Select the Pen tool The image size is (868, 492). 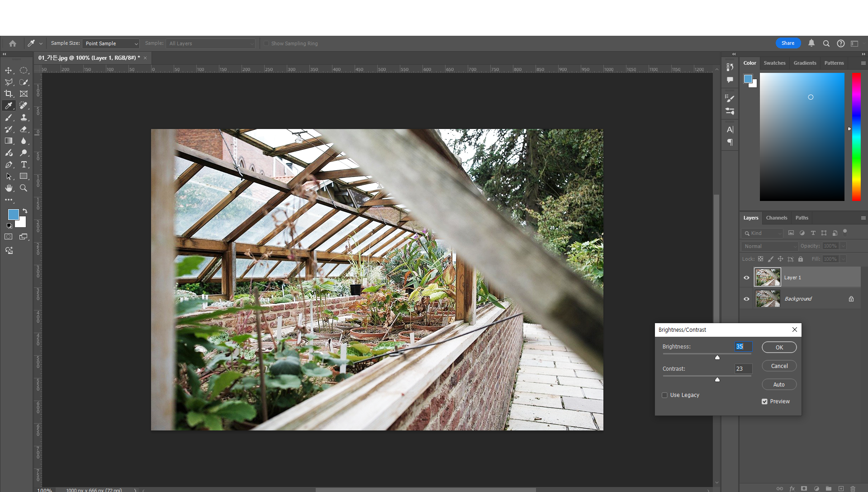pos(9,164)
